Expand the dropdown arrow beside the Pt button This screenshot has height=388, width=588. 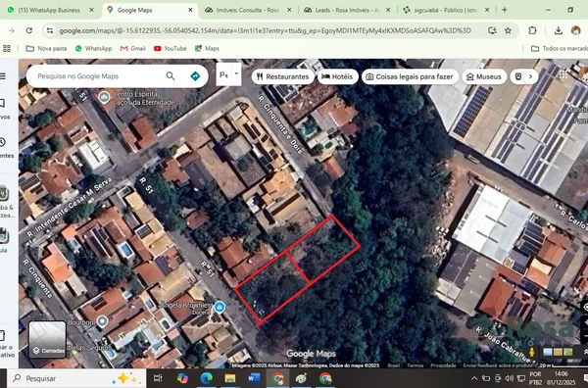tap(236, 74)
